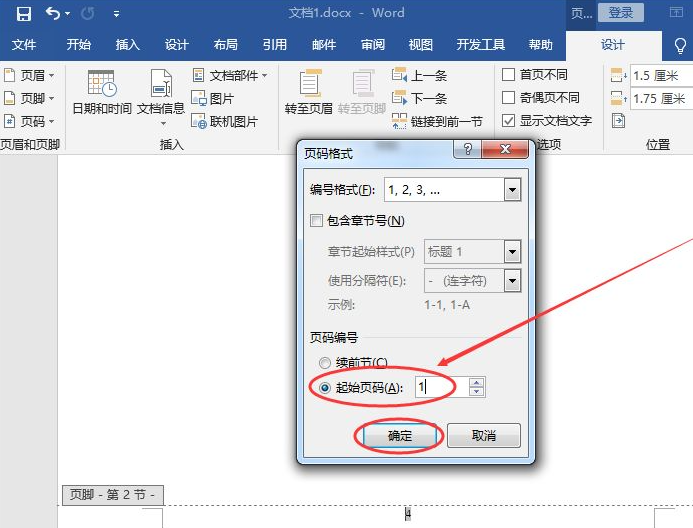The height and width of the screenshot is (528, 693).
Task: Uncheck the 显示文档文字 checkbox
Action: coord(509,121)
